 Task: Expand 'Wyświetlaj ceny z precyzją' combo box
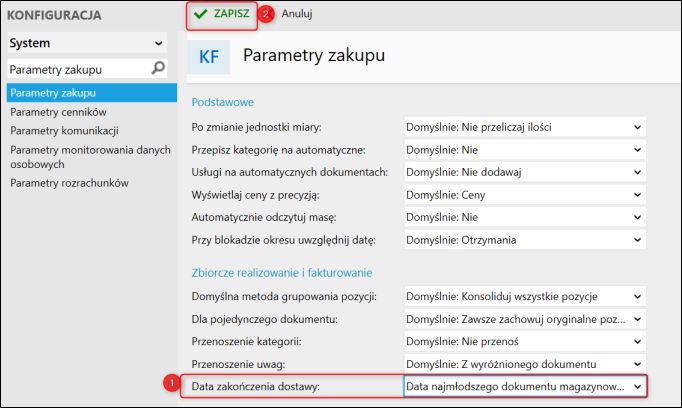tap(525, 195)
